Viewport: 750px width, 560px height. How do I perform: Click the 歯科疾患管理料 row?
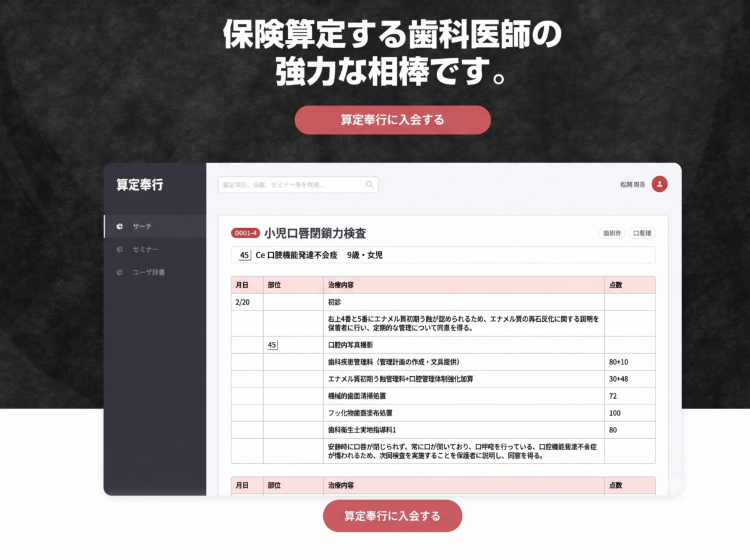(443, 362)
